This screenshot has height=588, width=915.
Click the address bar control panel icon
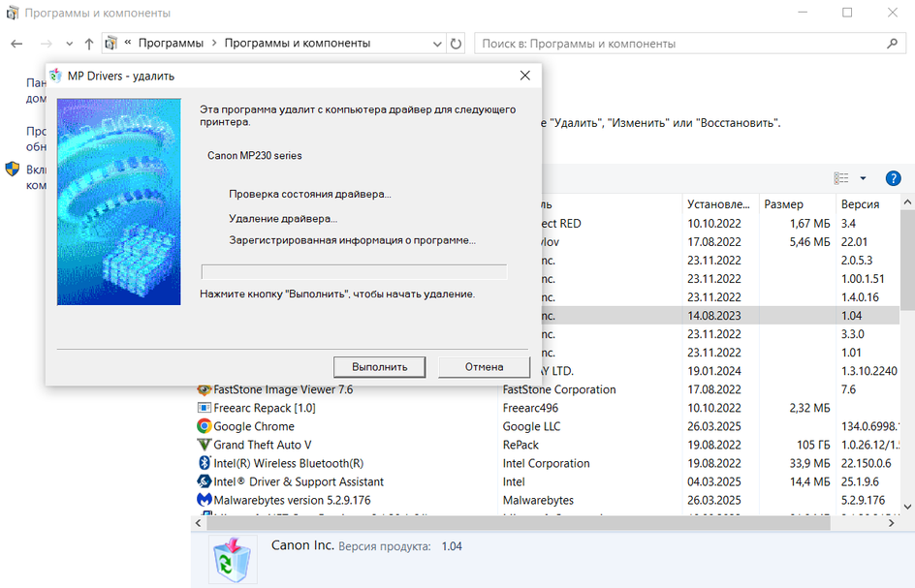point(110,44)
